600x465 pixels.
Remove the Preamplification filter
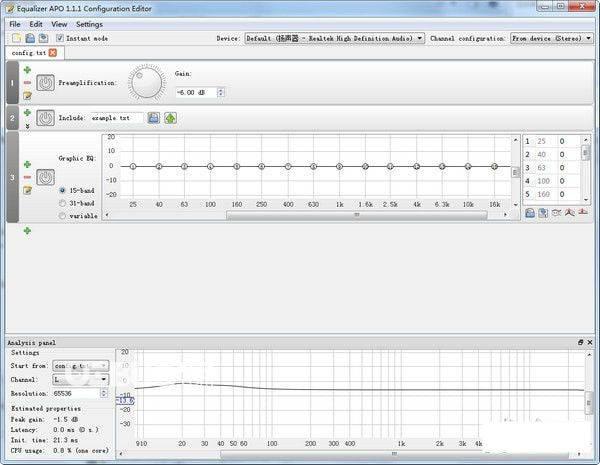[27, 83]
